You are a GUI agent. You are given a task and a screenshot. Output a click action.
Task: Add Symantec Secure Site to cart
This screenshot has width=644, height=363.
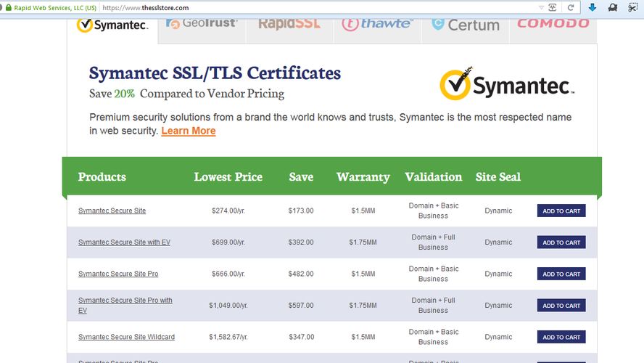pyautogui.click(x=561, y=211)
